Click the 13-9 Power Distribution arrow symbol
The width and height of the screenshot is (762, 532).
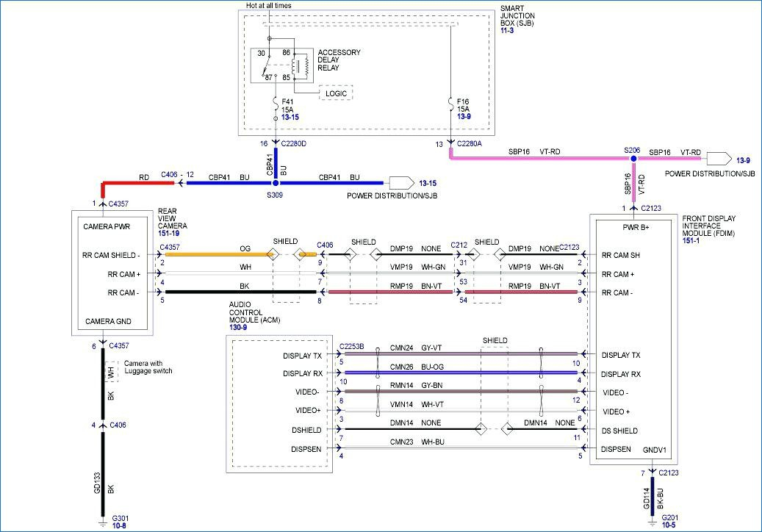pos(719,159)
